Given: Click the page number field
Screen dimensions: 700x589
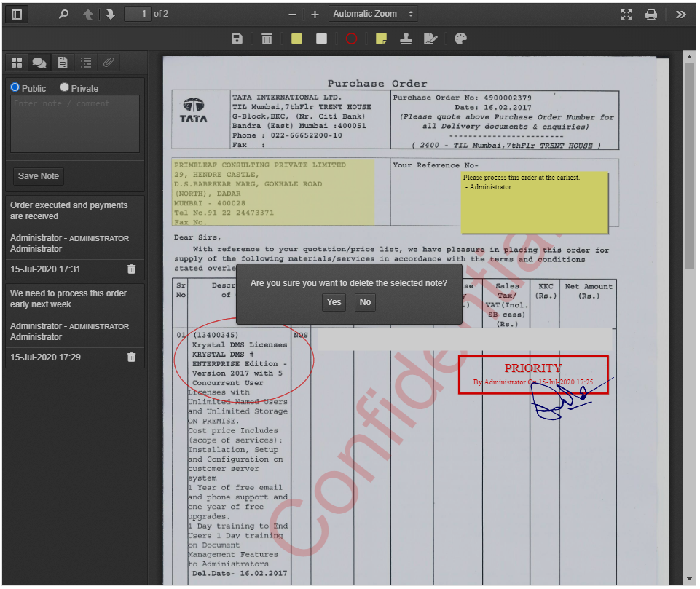Looking at the screenshot, I should pyautogui.click(x=137, y=14).
